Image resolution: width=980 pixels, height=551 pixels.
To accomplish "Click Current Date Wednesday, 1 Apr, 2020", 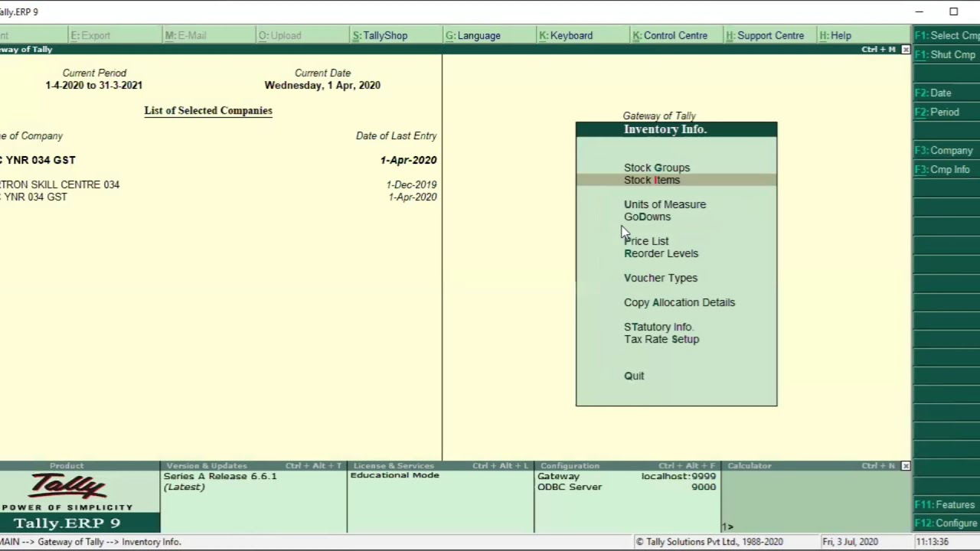I will [x=322, y=85].
